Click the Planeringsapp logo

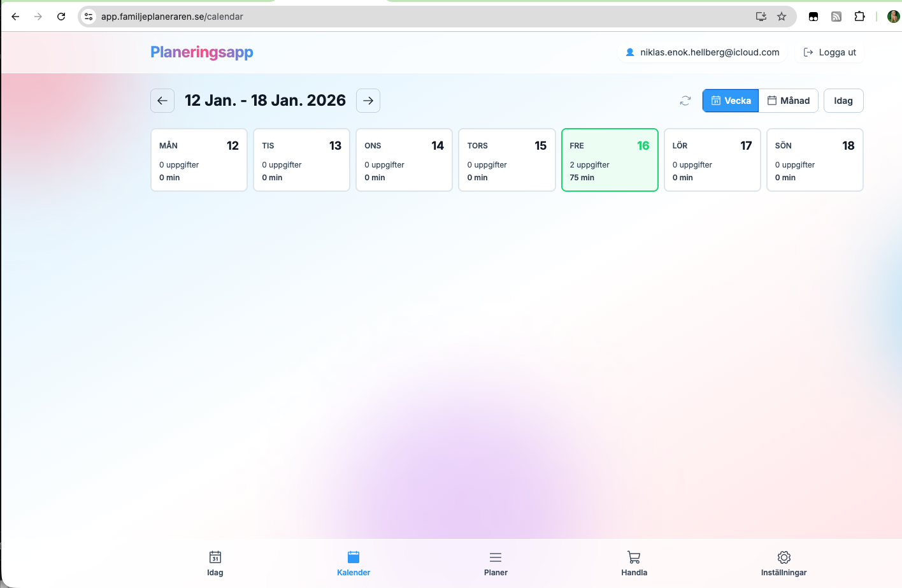click(x=202, y=52)
